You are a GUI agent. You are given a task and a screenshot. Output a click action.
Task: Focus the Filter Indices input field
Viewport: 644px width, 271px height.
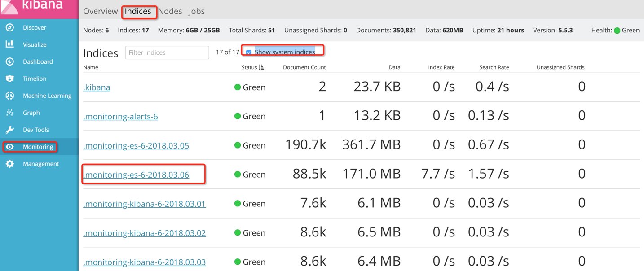167,52
